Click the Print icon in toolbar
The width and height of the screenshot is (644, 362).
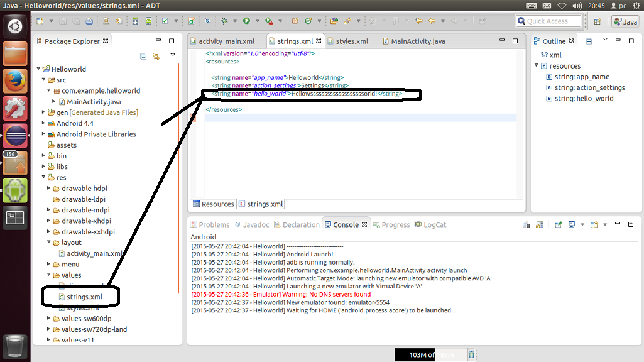(x=89, y=21)
